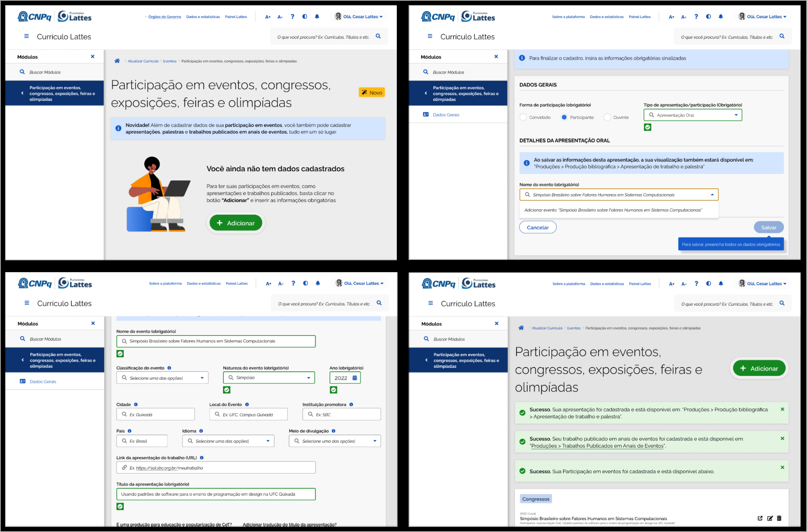Click the Cancelar button

[537, 227]
